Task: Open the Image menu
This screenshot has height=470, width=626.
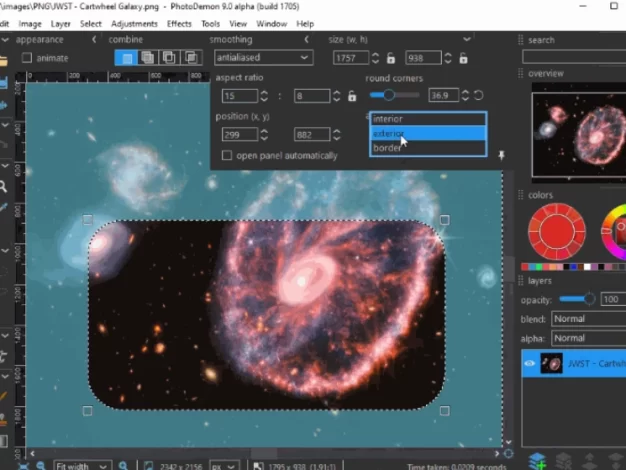Action: 30,24
